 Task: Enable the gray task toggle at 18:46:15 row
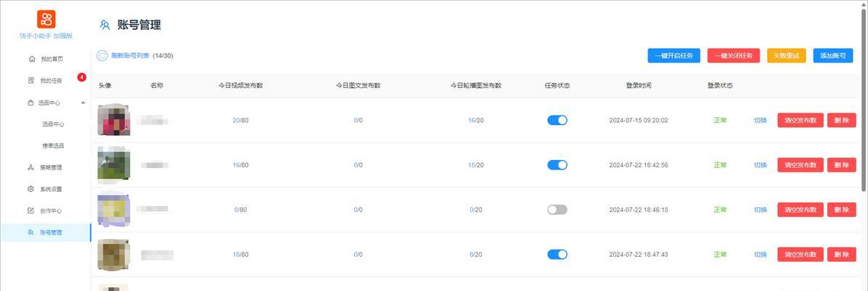(x=557, y=210)
